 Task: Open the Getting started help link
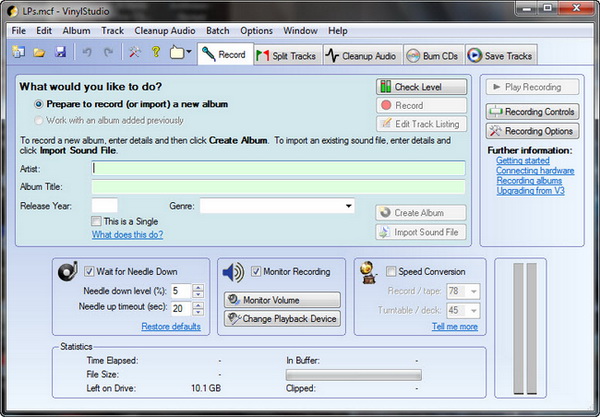[x=523, y=161]
